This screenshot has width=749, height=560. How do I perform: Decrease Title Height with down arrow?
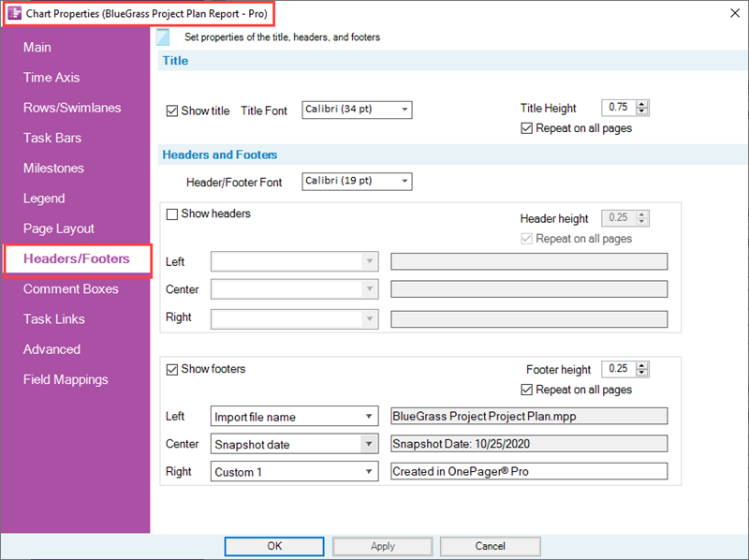pyautogui.click(x=642, y=111)
